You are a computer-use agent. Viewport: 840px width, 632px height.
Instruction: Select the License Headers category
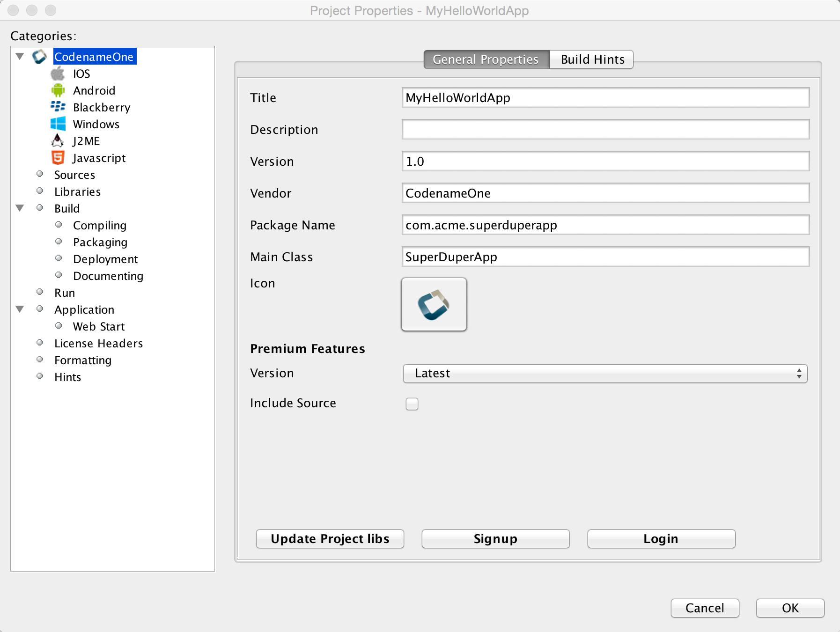click(98, 343)
